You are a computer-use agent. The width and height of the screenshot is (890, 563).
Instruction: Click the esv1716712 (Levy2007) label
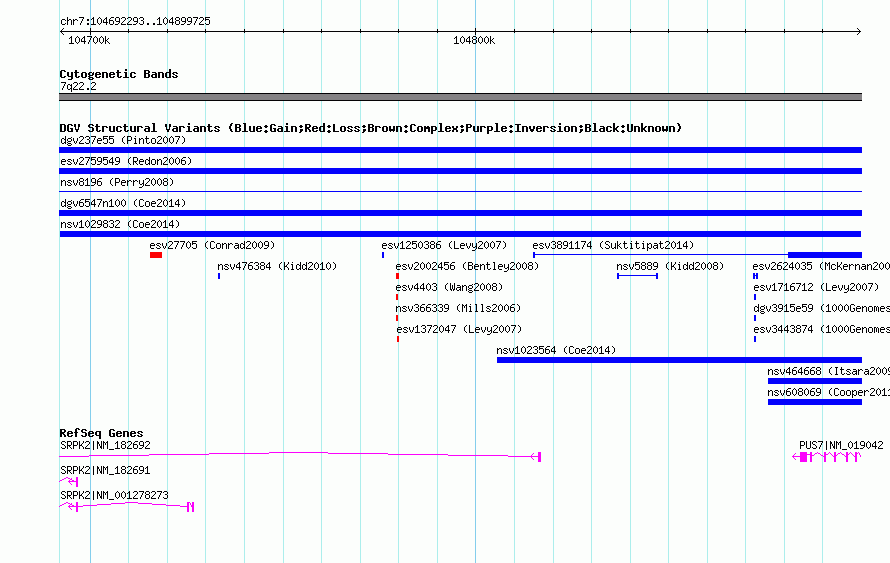(816, 287)
